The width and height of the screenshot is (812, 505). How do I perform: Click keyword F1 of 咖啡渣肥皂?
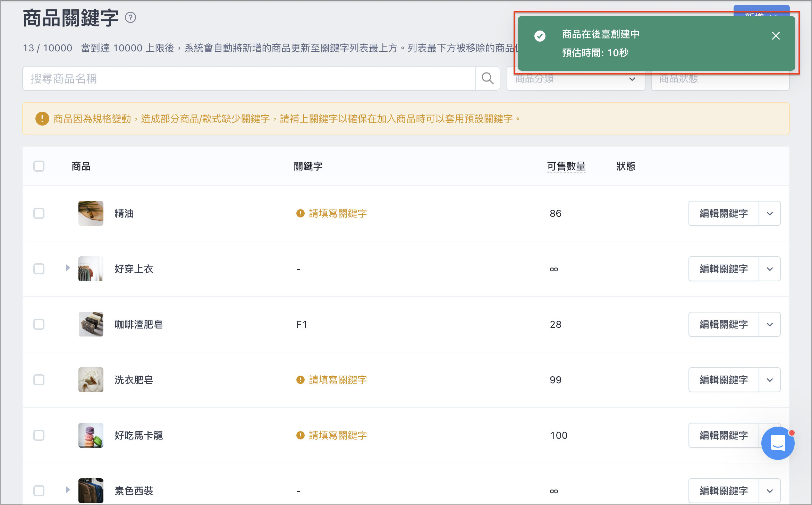(302, 324)
